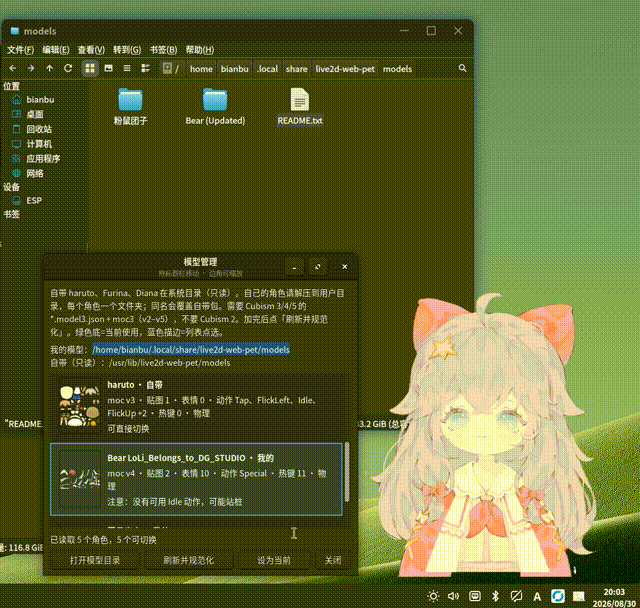Image resolution: width=640 pixels, height=608 pixels.
Task: Open the clock showing 20:03
Action: 614,597
